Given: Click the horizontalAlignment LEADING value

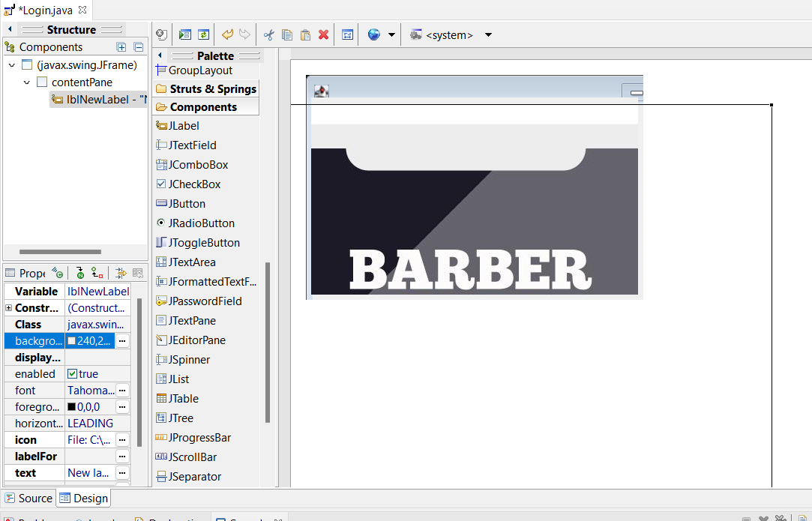Looking at the screenshot, I should 98,424.
